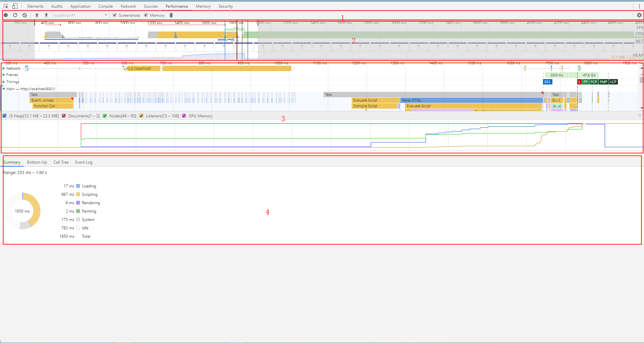Click the DCL timing marker
Viewport: 644px width, 343px height.
coord(547,82)
